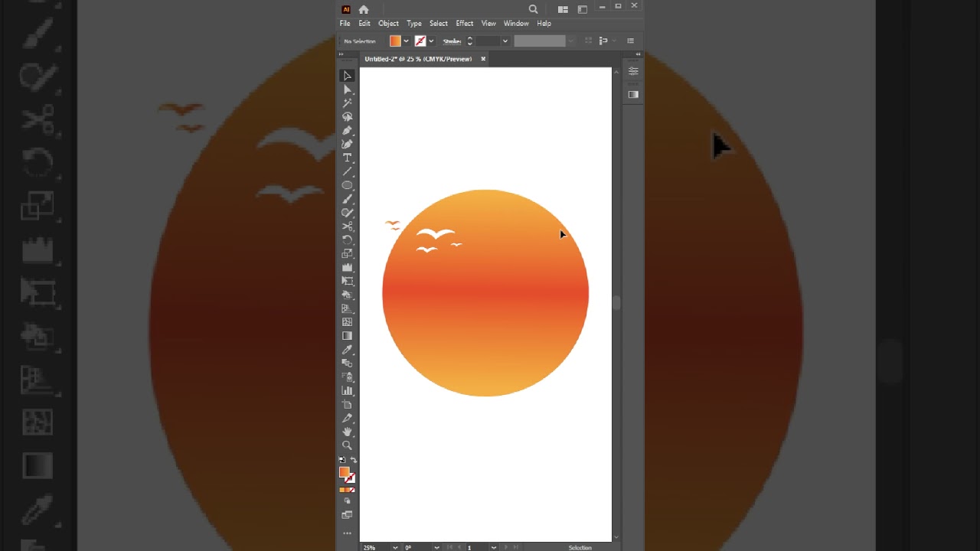The image size is (980, 551).
Task: Open the zoom level 25% dropdown
Action: tap(395, 547)
